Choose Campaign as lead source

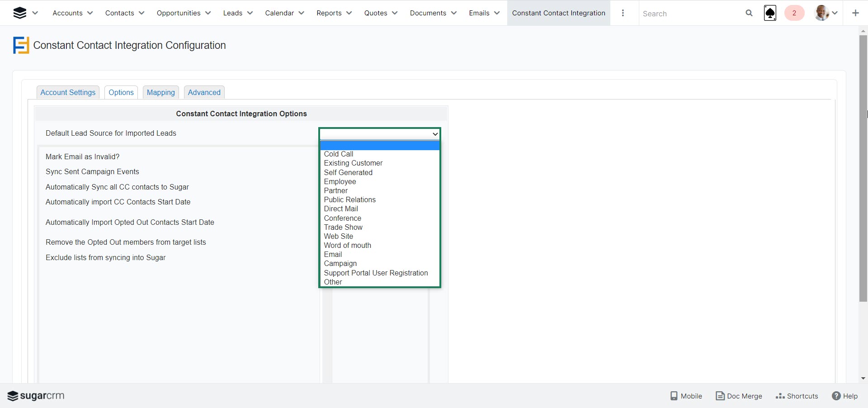(380, 263)
